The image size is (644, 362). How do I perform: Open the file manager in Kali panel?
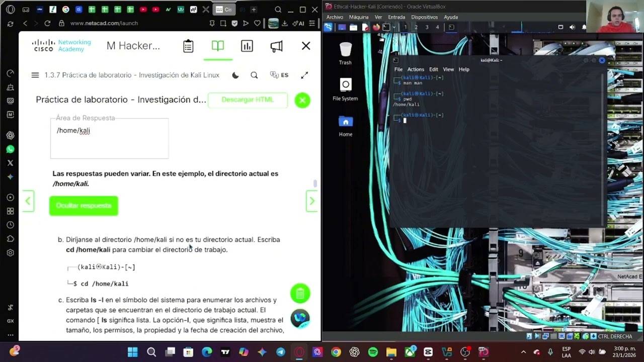353,27
